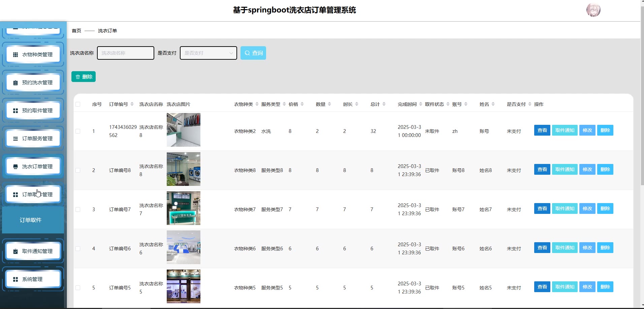Click the four-square icon beside 预约取件管理

pos(15,111)
